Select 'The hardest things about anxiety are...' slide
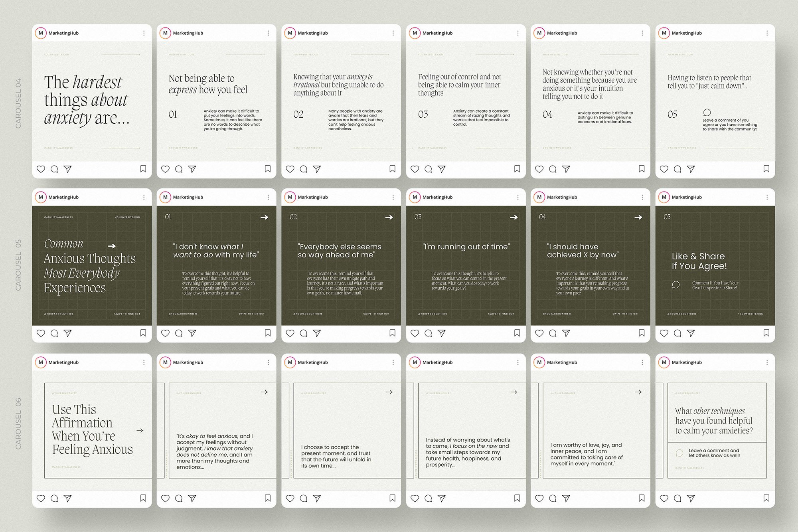798x532 pixels. 92,101
